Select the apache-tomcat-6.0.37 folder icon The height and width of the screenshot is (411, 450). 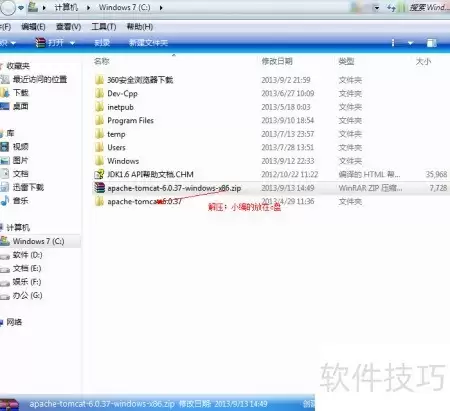[x=99, y=201]
